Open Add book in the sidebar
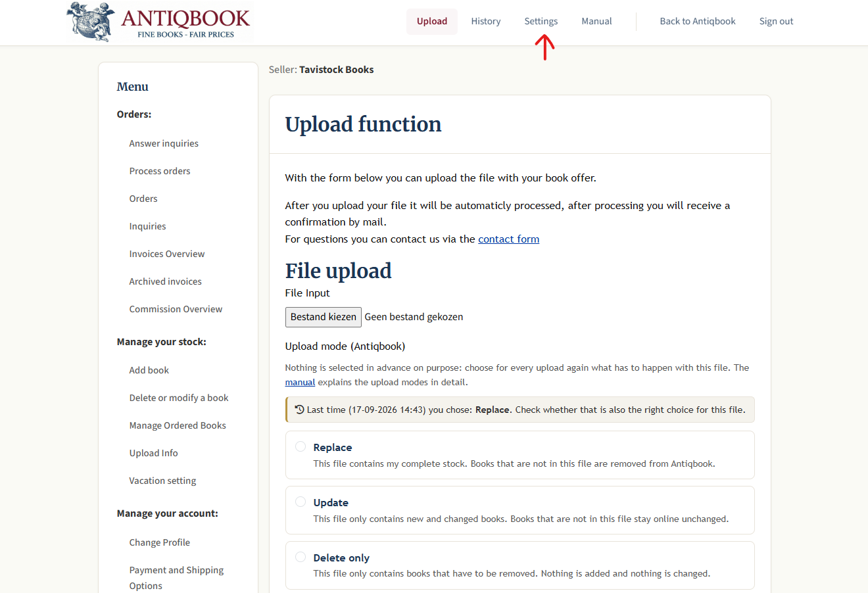This screenshot has width=868, height=593. [x=149, y=370]
